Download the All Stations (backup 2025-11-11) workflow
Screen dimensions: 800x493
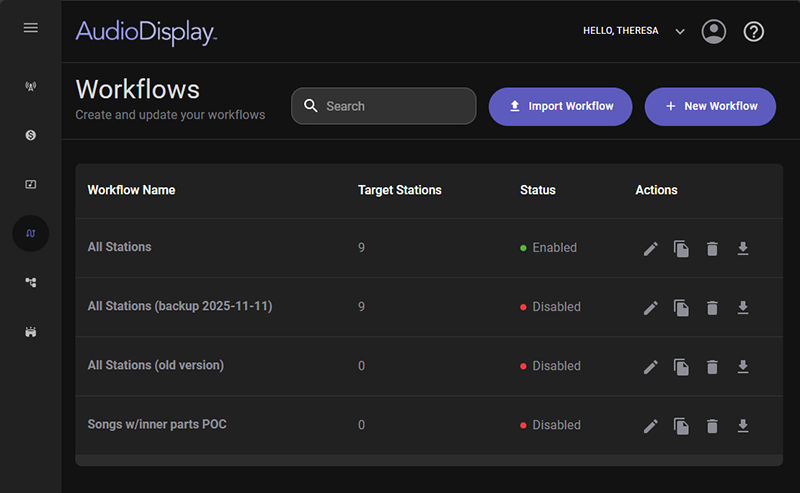743,308
